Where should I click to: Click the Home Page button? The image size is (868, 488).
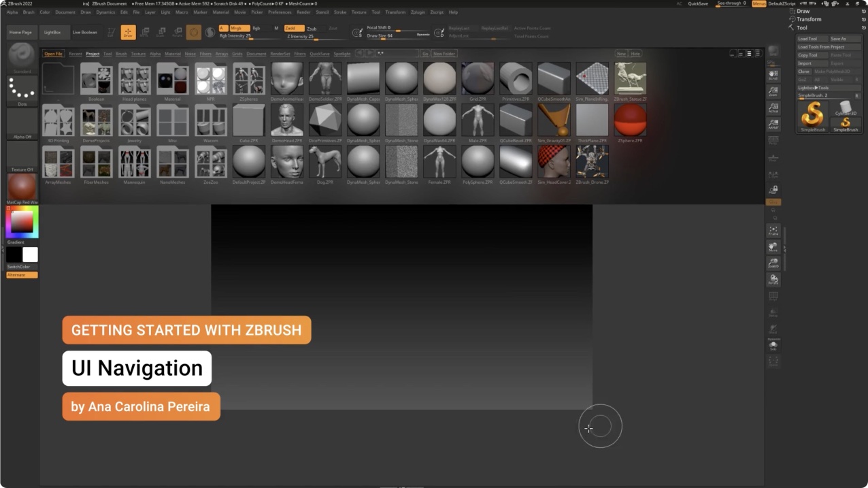tap(20, 32)
